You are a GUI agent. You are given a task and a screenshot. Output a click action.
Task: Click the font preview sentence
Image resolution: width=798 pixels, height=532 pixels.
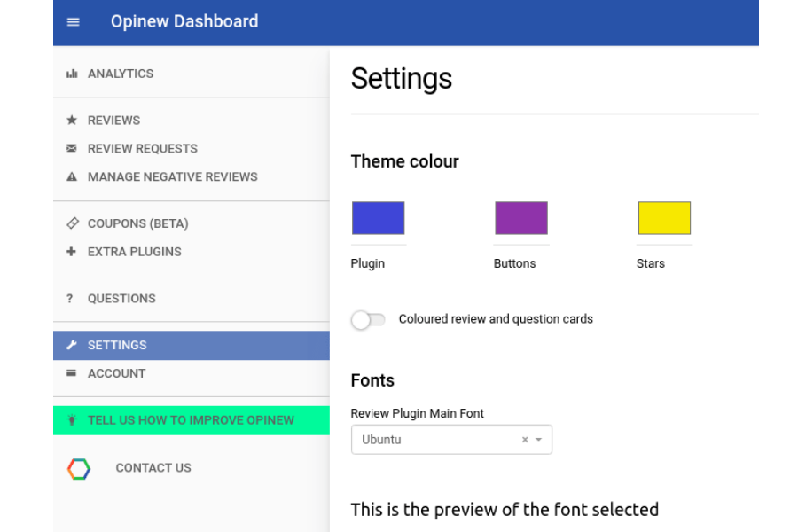pos(505,510)
